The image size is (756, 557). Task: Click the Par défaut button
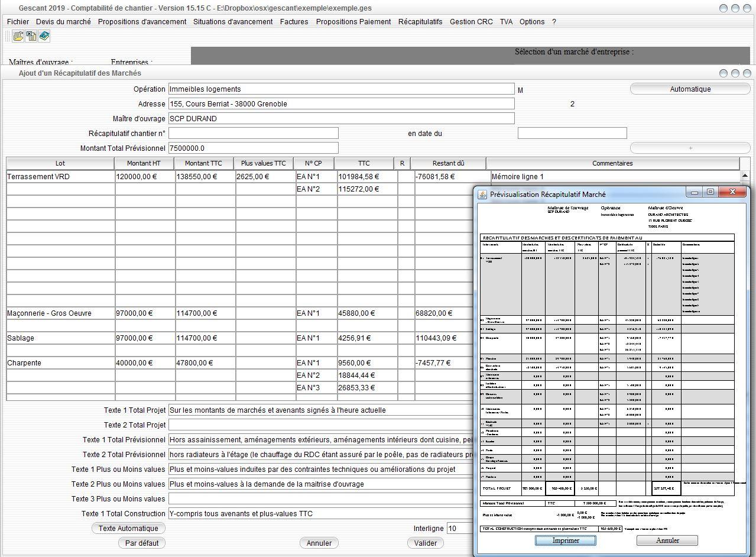click(x=142, y=543)
